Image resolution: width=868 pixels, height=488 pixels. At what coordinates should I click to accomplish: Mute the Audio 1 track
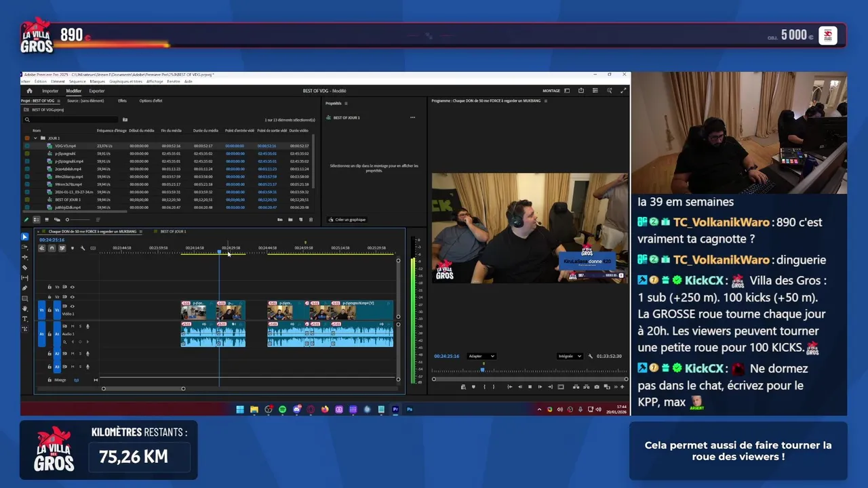tap(73, 326)
